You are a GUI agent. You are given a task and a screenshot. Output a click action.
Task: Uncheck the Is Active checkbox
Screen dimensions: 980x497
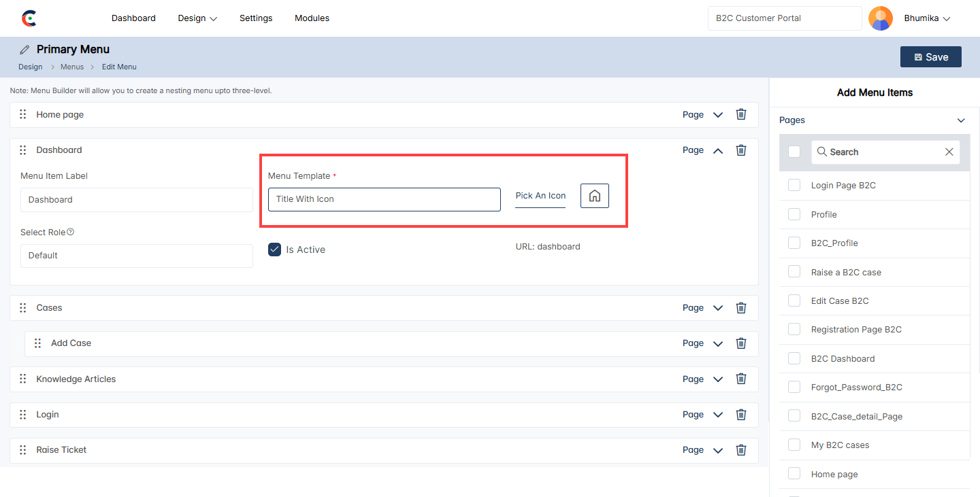coord(274,250)
